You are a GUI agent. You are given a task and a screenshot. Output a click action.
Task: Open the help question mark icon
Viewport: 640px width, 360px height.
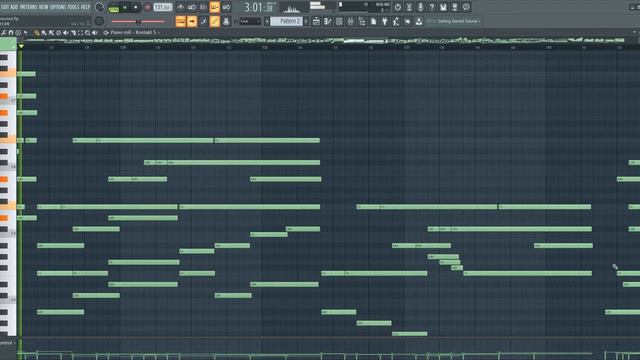point(431,7)
